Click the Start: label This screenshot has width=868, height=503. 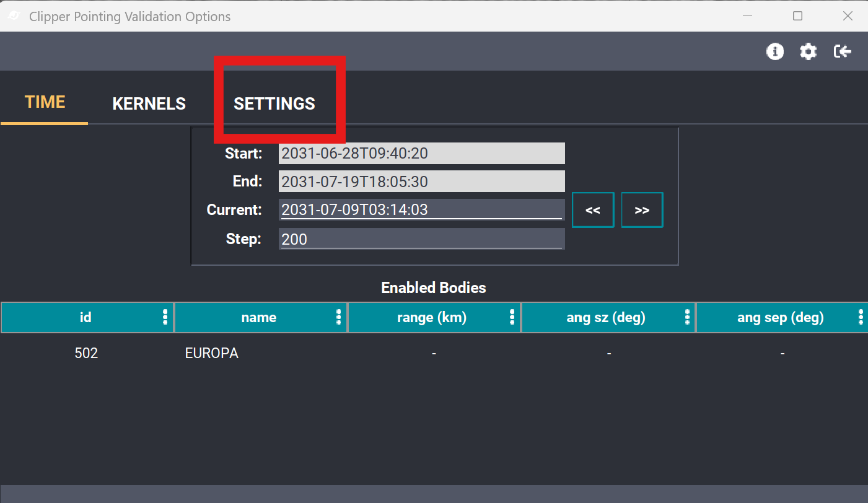243,153
